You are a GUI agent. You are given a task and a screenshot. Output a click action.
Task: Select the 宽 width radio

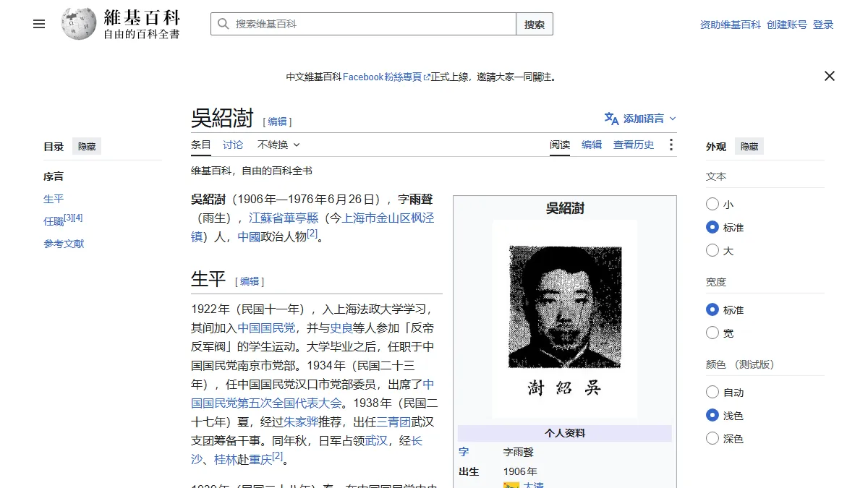coord(712,333)
